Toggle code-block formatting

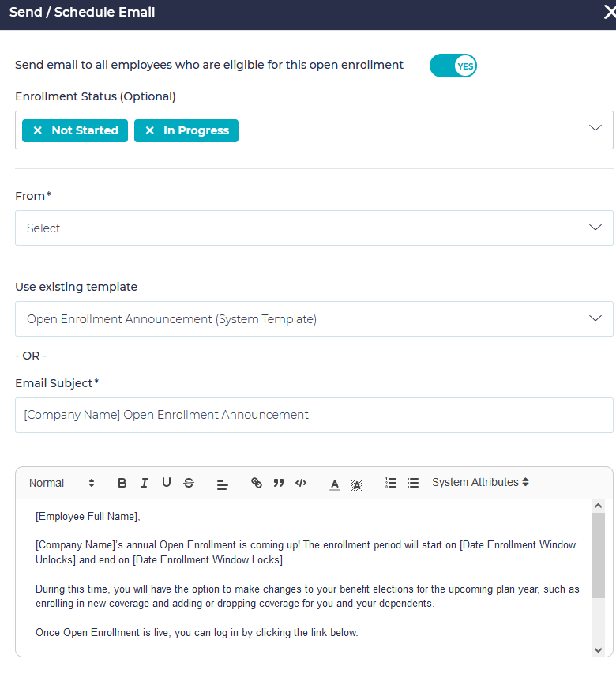(300, 482)
